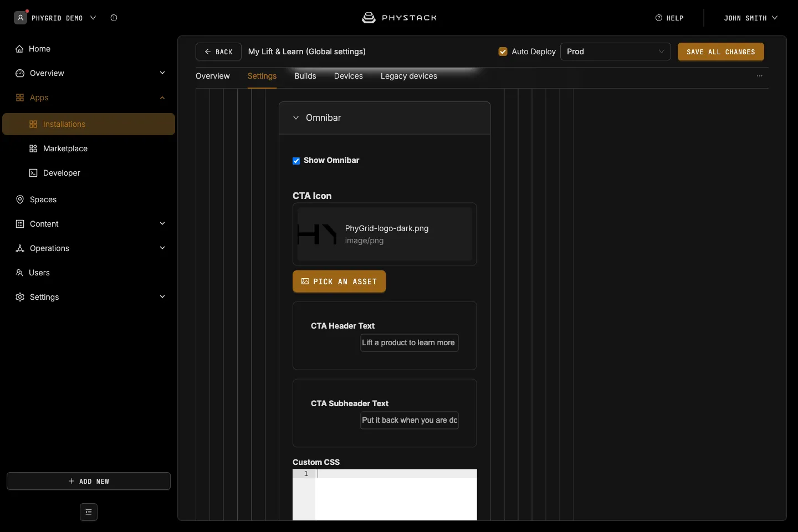The height and width of the screenshot is (532, 798).
Task: Collapse the sidebar with the bottom toggle icon
Action: click(x=89, y=512)
